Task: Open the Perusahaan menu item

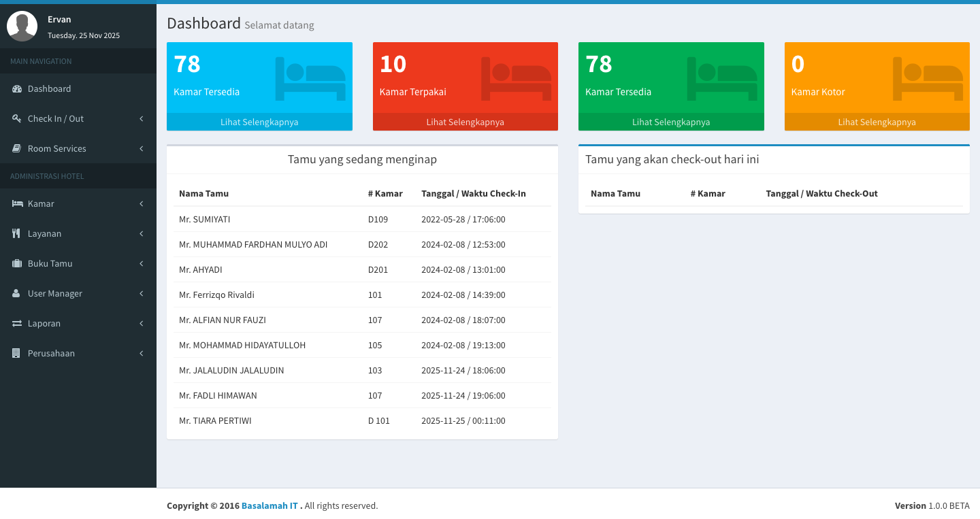Action: point(51,354)
